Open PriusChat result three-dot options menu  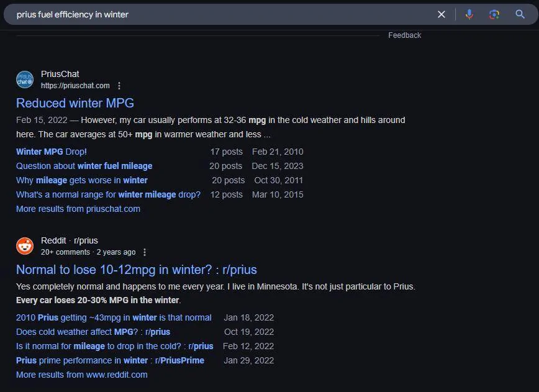coord(119,86)
